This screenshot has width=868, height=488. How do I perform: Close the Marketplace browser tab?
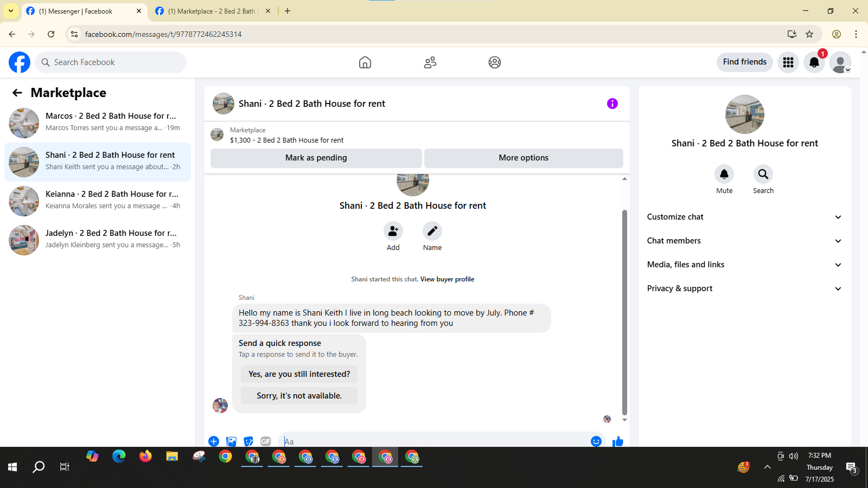coord(268,11)
